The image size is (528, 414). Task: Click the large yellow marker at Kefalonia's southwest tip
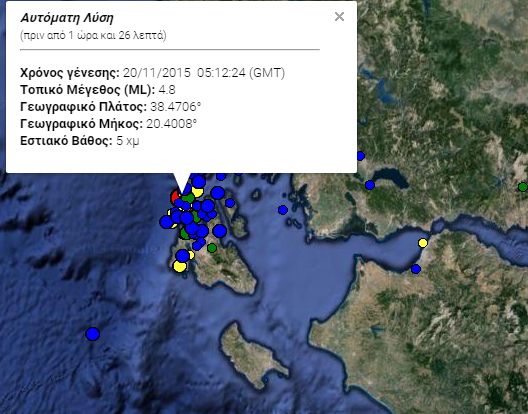coord(180,266)
